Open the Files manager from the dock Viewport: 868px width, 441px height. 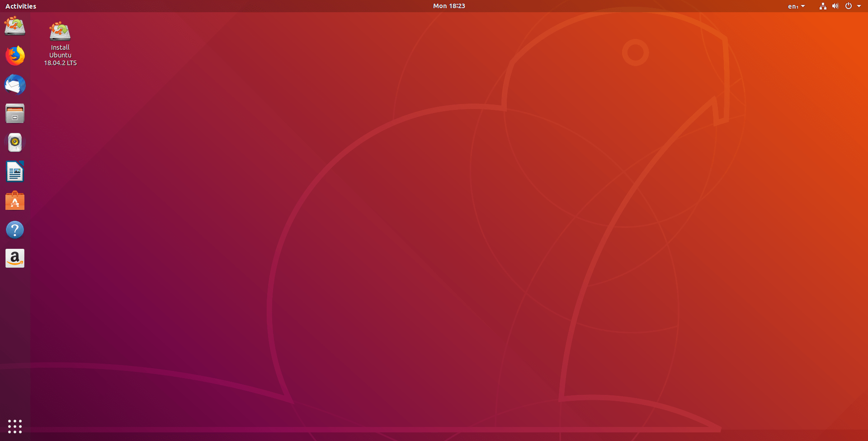pyautogui.click(x=15, y=114)
